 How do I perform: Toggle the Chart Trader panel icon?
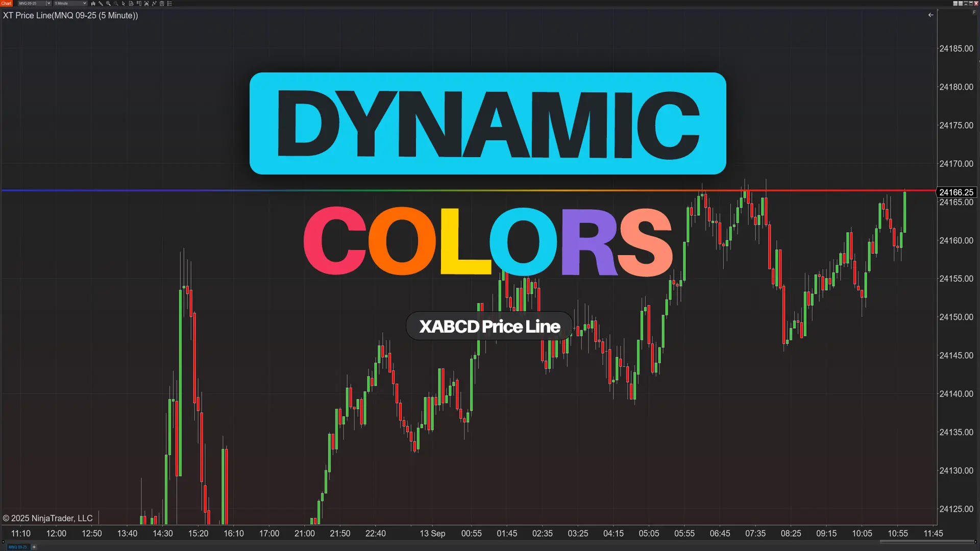click(x=139, y=4)
